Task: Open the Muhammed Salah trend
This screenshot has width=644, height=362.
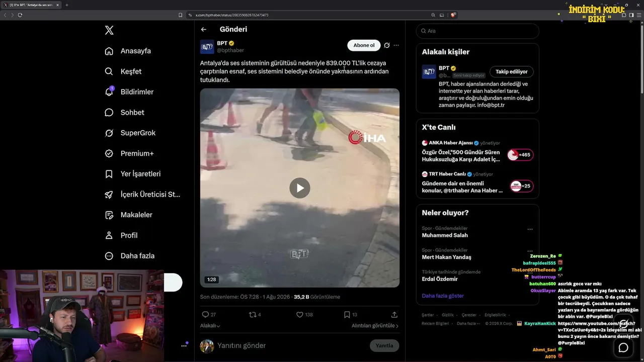Action: click(445, 235)
